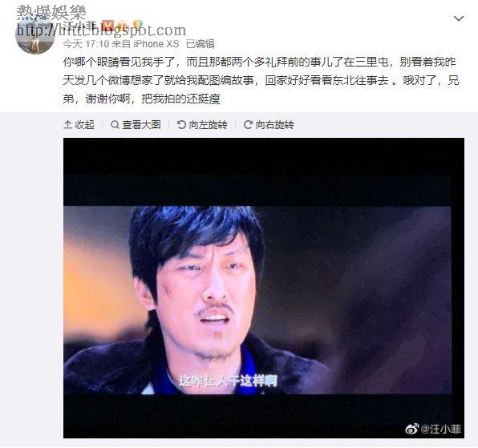Open the poster's circular profile avatar
Image resolution: width=478 pixels, height=448 pixels.
pyautogui.click(x=35, y=34)
